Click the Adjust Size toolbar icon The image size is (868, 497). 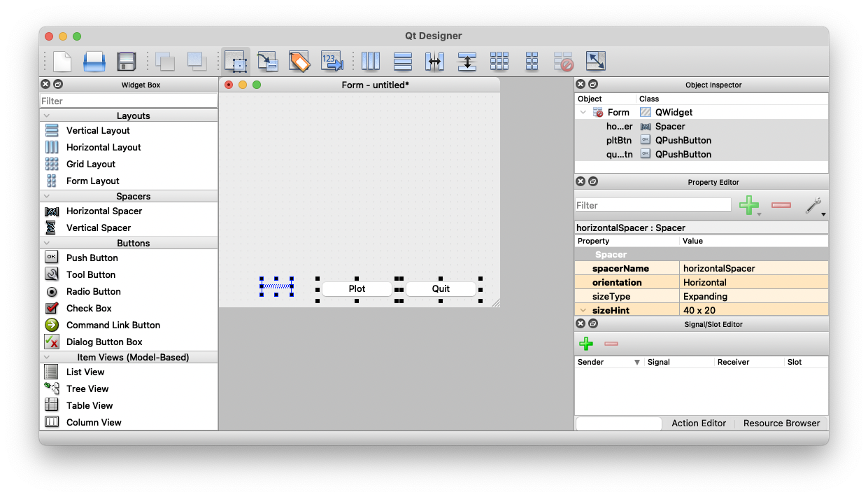click(x=596, y=62)
